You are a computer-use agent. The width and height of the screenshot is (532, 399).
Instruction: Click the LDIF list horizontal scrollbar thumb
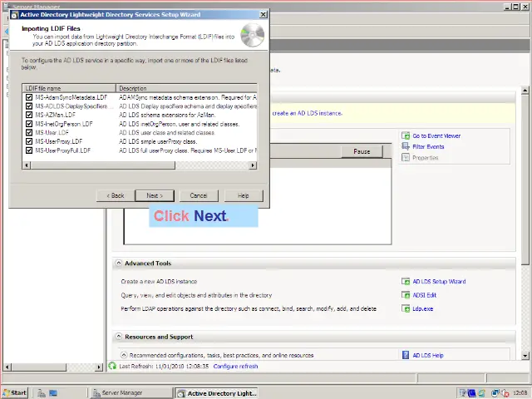(103, 165)
